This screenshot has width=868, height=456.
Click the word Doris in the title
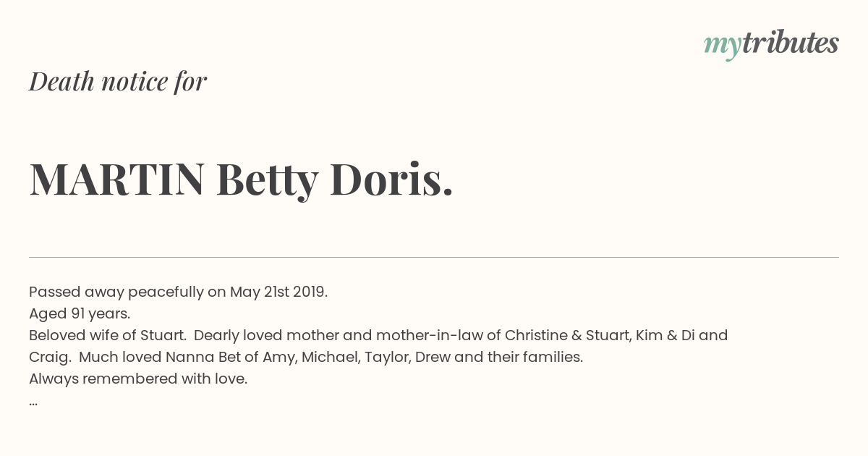coord(392,179)
